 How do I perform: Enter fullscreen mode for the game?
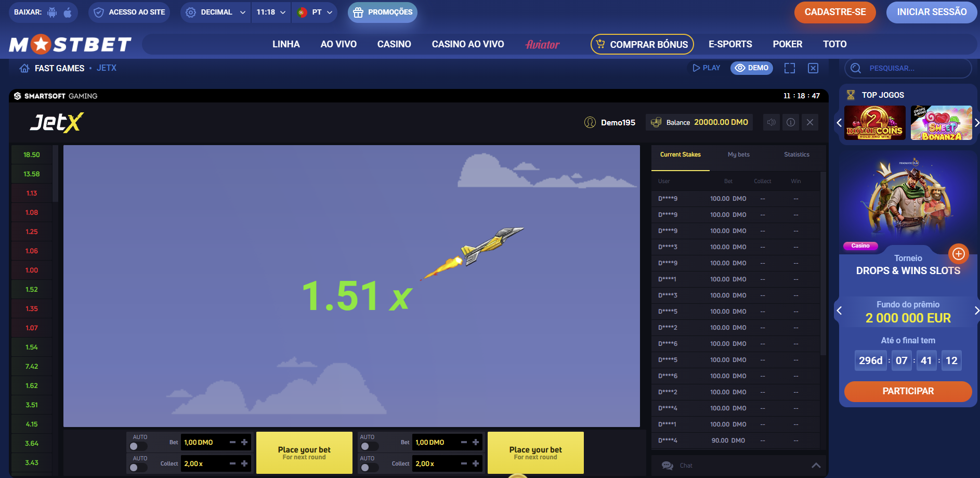(789, 68)
